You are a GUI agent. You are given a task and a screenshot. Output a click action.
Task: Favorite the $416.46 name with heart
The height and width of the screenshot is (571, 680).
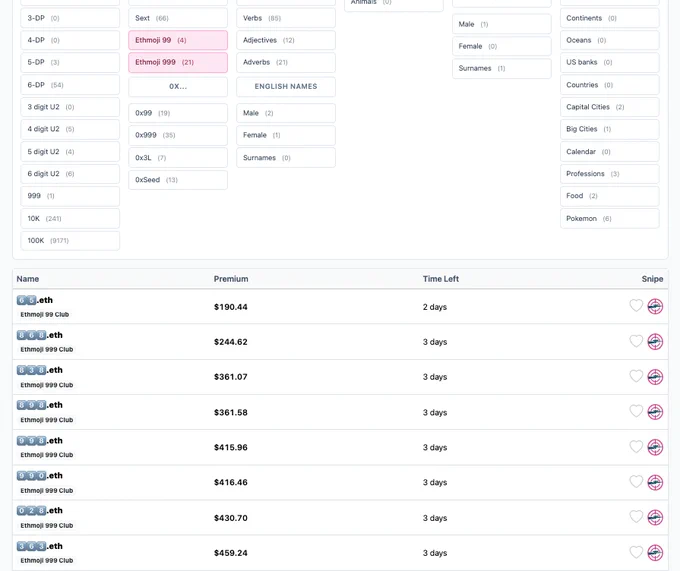coord(636,482)
